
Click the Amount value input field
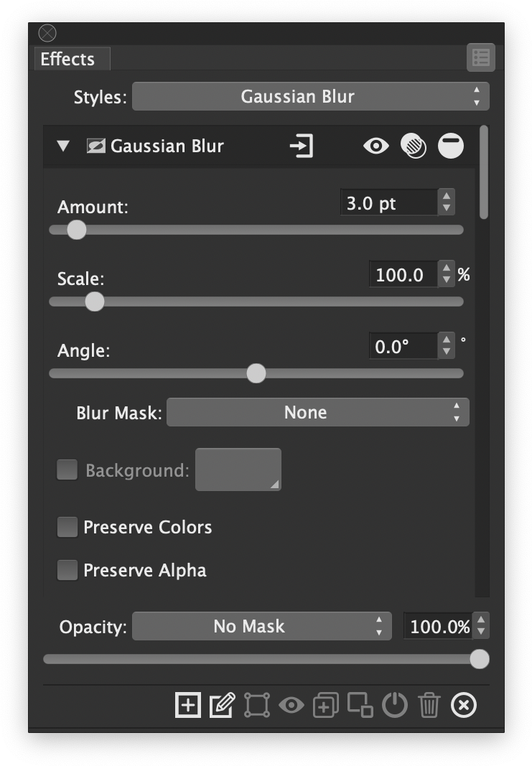click(388, 203)
